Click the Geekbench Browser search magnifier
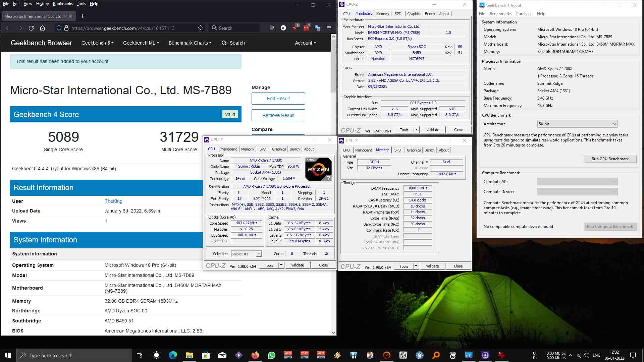The width and height of the screenshot is (644, 362). [x=224, y=43]
